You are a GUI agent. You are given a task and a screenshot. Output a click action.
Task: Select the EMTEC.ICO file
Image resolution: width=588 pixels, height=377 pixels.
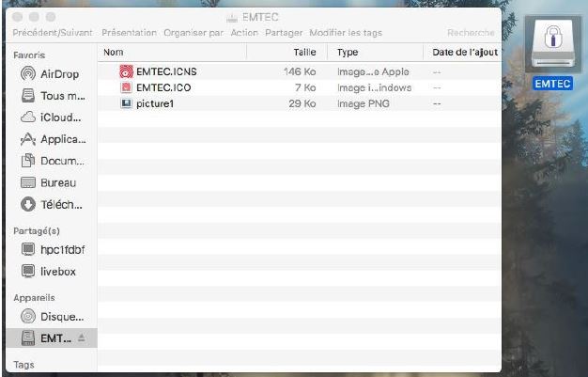pyautogui.click(x=163, y=86)
